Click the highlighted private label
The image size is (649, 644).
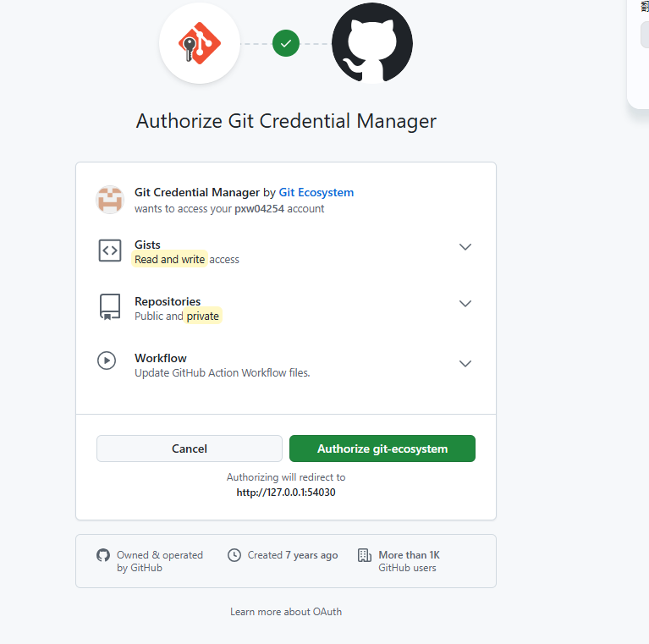pos(203,316)
